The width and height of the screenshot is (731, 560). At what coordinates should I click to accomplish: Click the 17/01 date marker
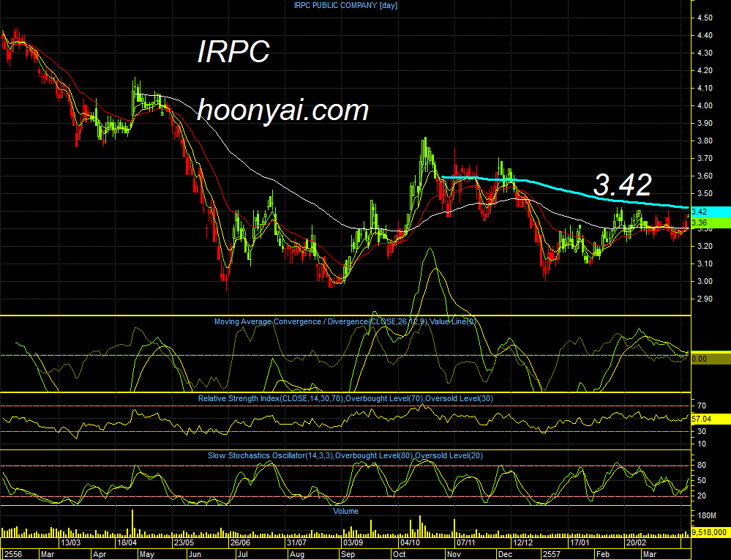pyautogui.click(x=580, y=542)
